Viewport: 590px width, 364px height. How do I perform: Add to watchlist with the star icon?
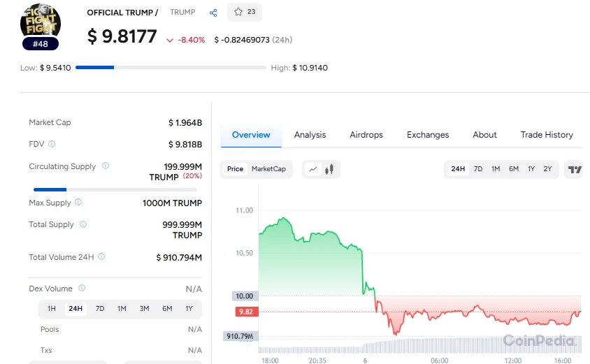point(238,12)
